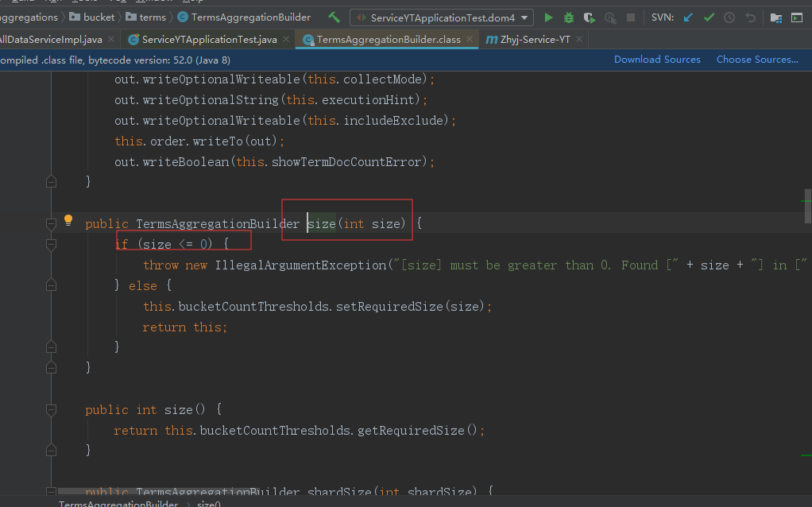Switch to the ServiceYTApplicationTest.java tab
This screenshot has width=812, height=507.
[209, 40]
